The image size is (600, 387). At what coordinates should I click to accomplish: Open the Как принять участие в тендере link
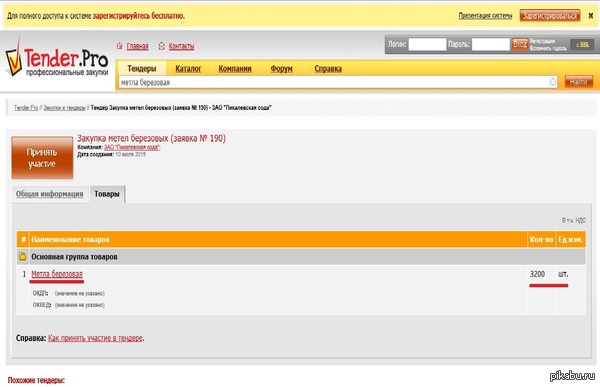95,338
